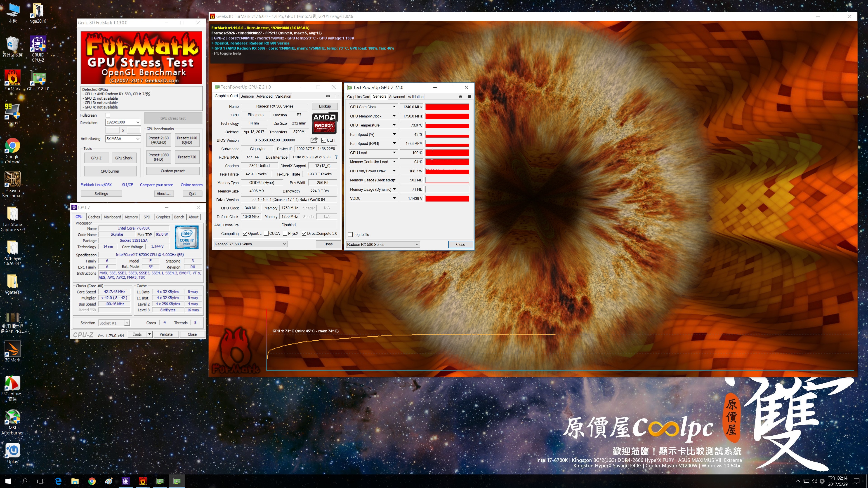
Task: Open Microsoft Edge from the taskbar
Action: [58, 481]
